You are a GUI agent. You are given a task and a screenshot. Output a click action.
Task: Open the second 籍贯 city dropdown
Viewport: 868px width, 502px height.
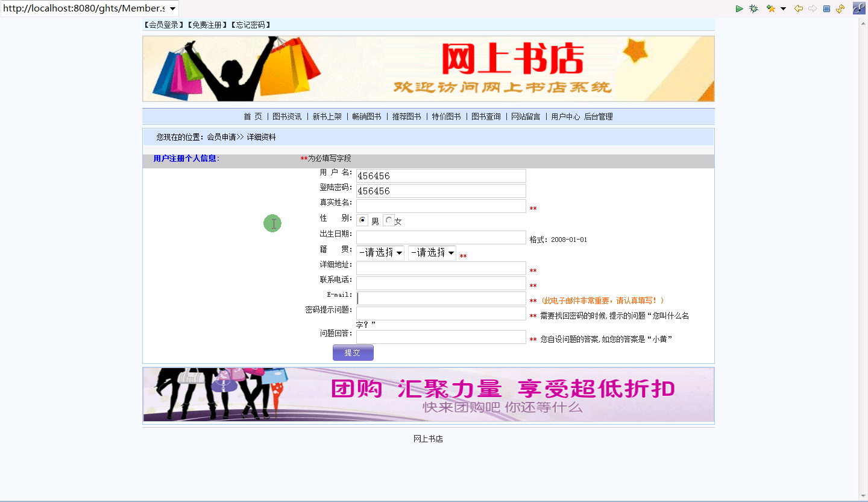click(x=432, y=252)
